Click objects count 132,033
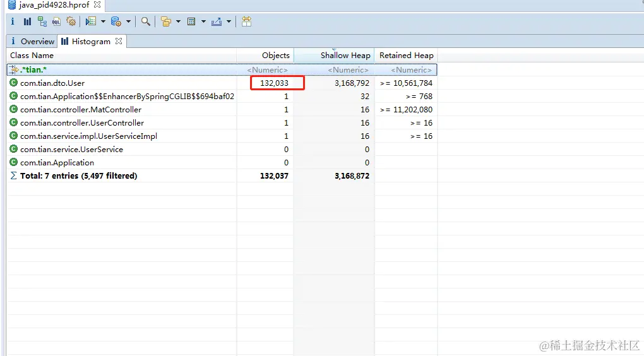The width and height of the screenshot is (644, 356). tap(275, 83)
